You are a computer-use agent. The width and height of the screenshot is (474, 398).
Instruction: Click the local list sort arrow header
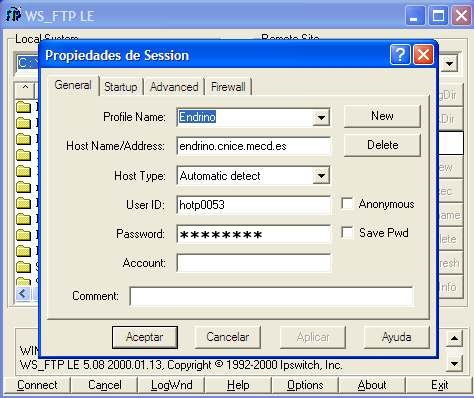tap(25, 90)
